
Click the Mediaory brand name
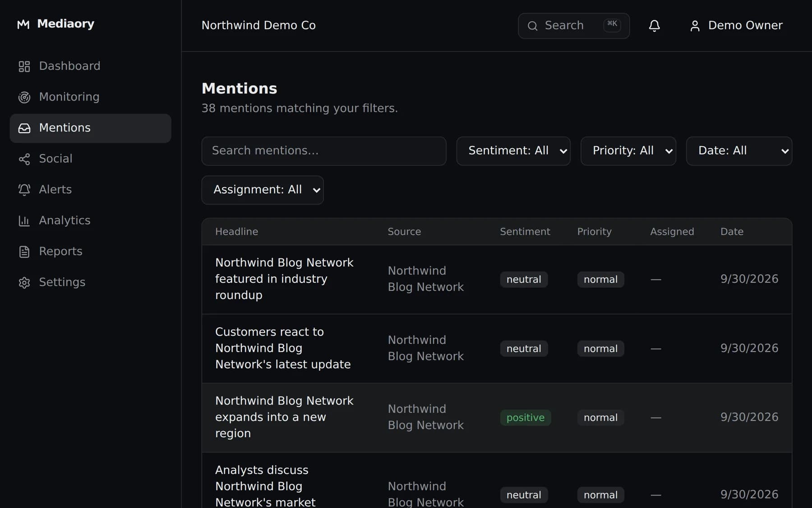pyautogui.click(x=66, y=24)
